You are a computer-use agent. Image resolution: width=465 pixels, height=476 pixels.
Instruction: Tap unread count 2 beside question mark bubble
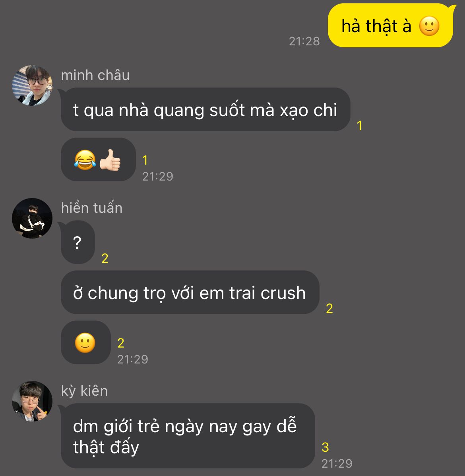point(105,258)
